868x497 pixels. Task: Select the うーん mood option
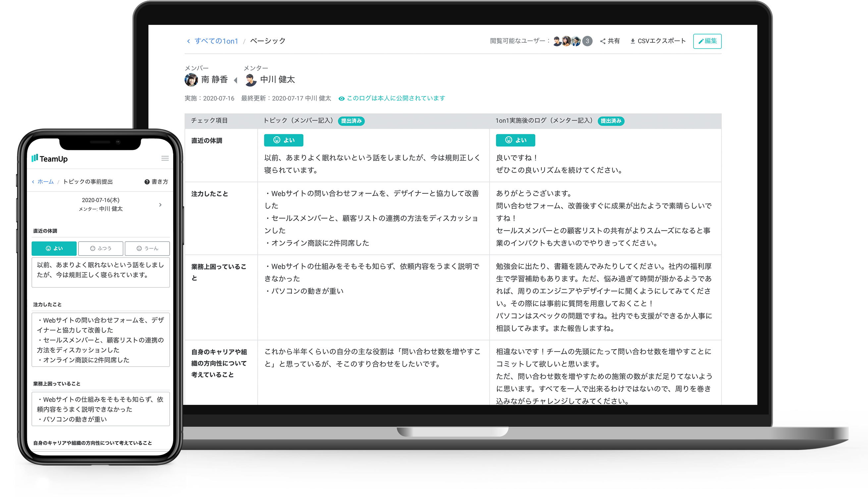pyautogui.click(x=147, y=248)
